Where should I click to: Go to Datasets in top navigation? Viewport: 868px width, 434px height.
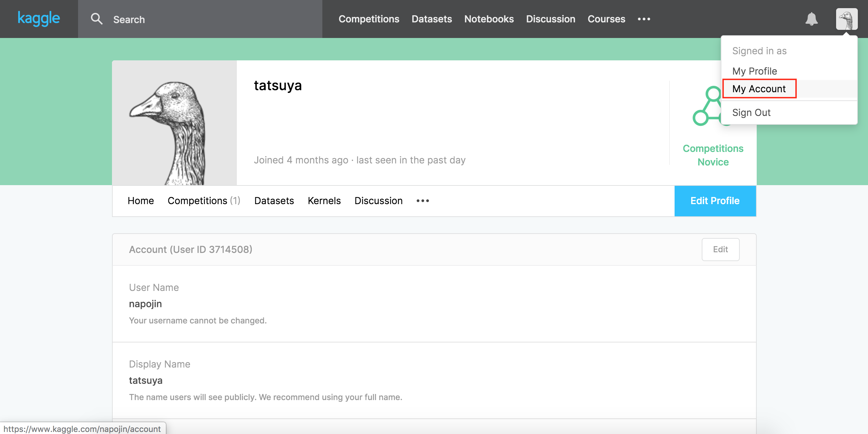pos(432,19)
